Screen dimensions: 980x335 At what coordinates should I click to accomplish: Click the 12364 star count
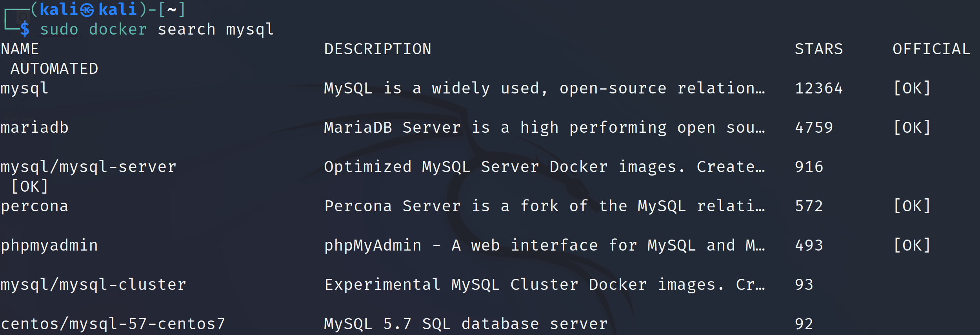pyautogui.click(x=819, y=88)
